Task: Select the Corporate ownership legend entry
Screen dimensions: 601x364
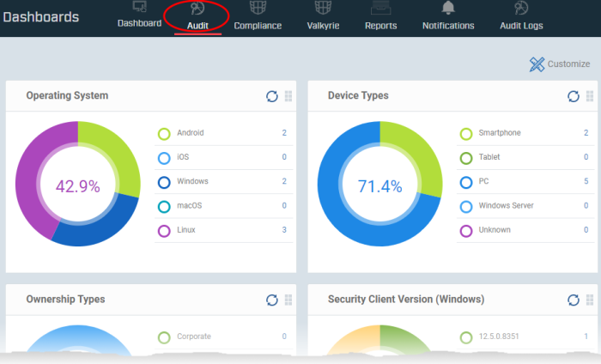Action: click(x=223, y=337)
